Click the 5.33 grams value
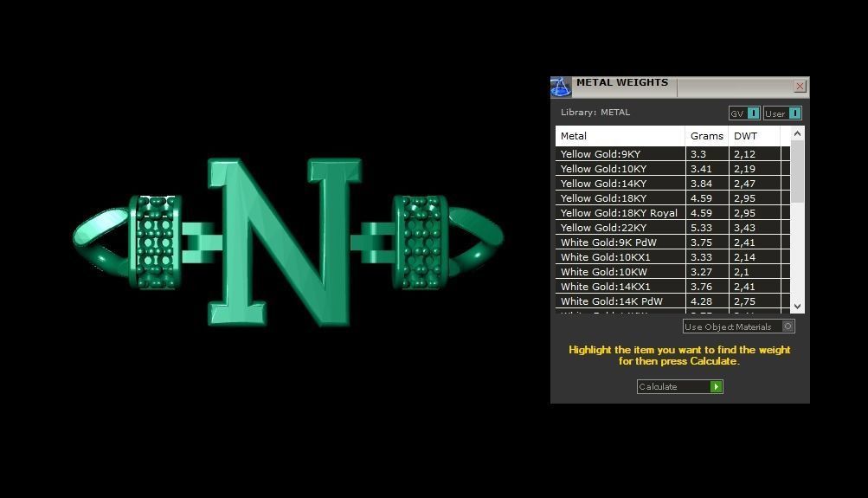 701,228
